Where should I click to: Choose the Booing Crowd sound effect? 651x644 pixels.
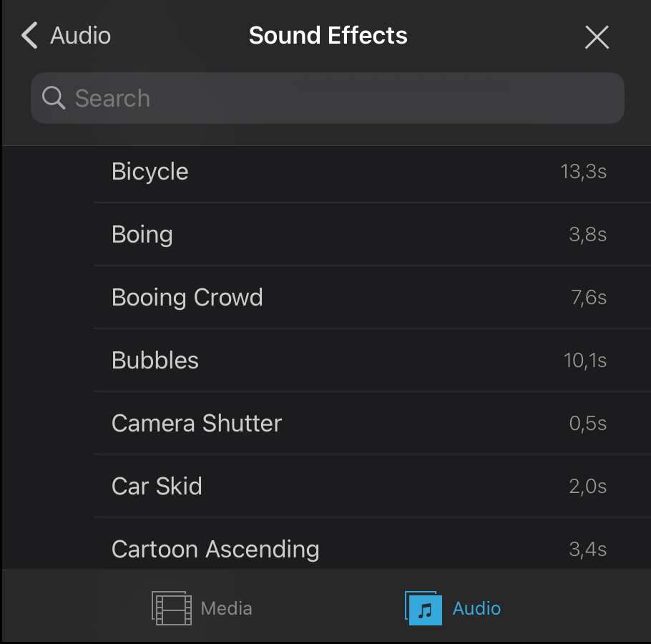(x=372, y=297)
